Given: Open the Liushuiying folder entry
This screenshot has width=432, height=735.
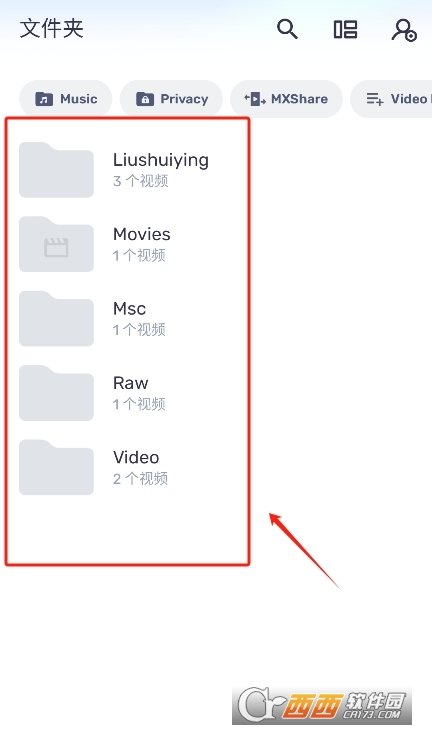Looking at the screenshot, I should pyautogui.click(x=127, y=170).
